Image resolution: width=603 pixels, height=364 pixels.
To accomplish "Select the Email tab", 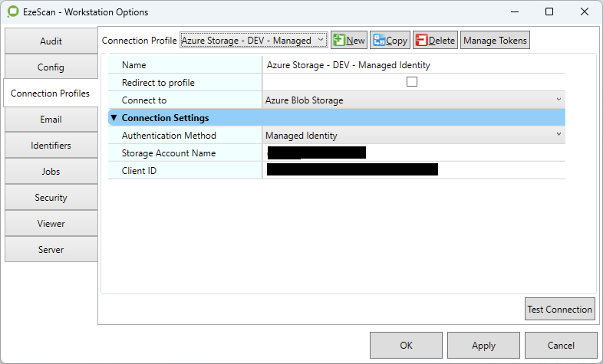I will point(51,120).
